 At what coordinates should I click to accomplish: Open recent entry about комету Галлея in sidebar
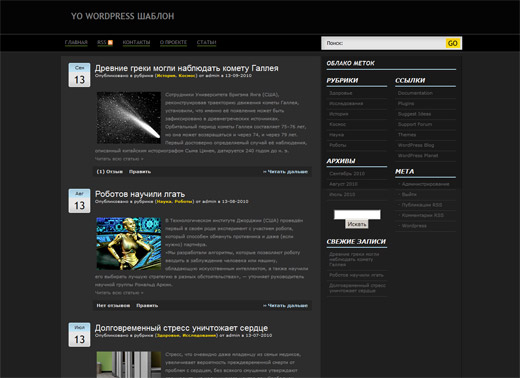point(354,259)
